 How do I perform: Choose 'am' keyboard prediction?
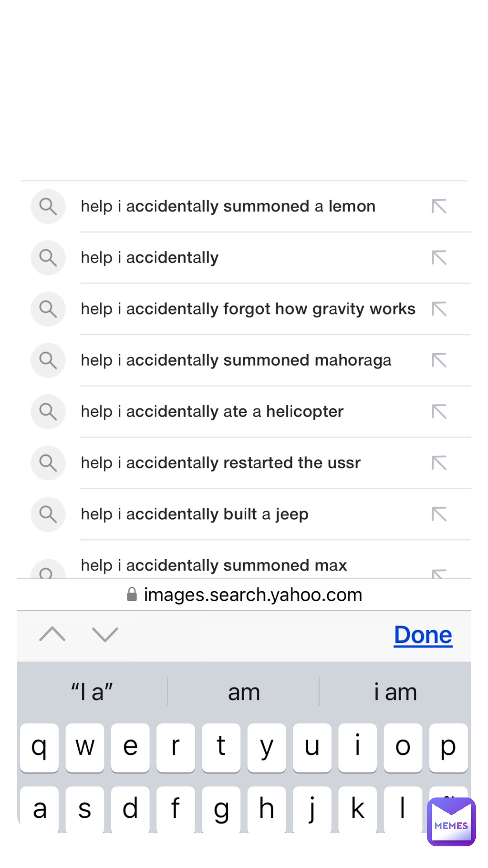click(x=244, y=692)
